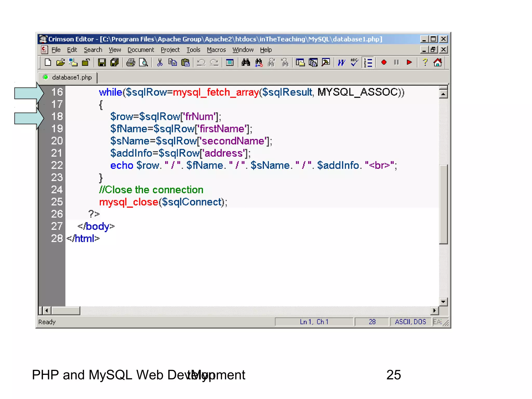Viewport: 532px width, 399px height.
Task: Click the home page house icon
Action: (x=438, y=63)
